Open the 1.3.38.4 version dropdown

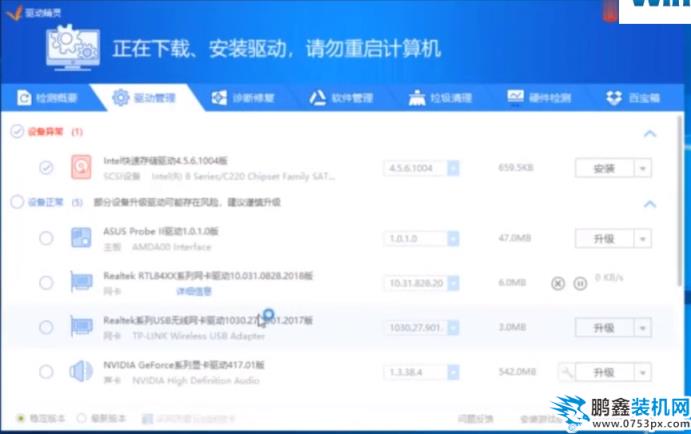(453, 372)
